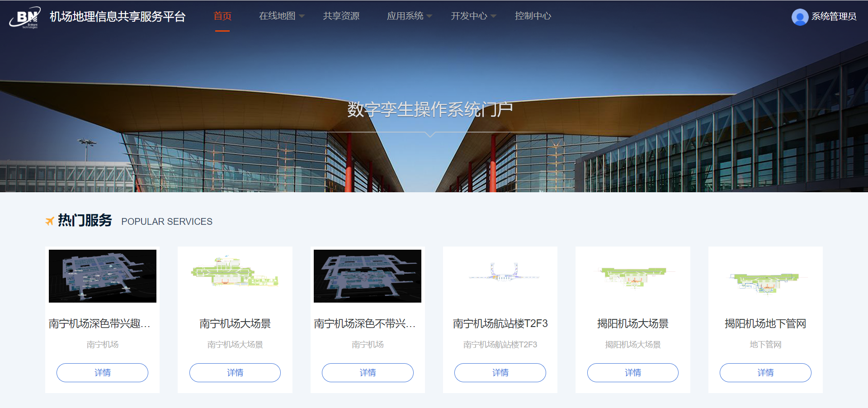This screenshot has width=868, height=408.
Task: Open the 控制中心 menu item
Action: point(533,16)
